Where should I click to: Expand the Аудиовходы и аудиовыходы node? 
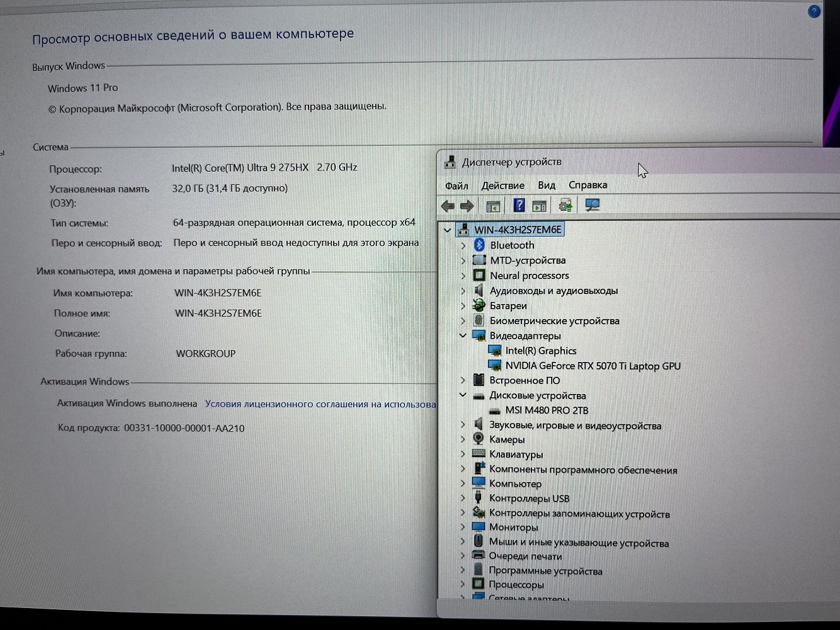click(x=463, y=291)
